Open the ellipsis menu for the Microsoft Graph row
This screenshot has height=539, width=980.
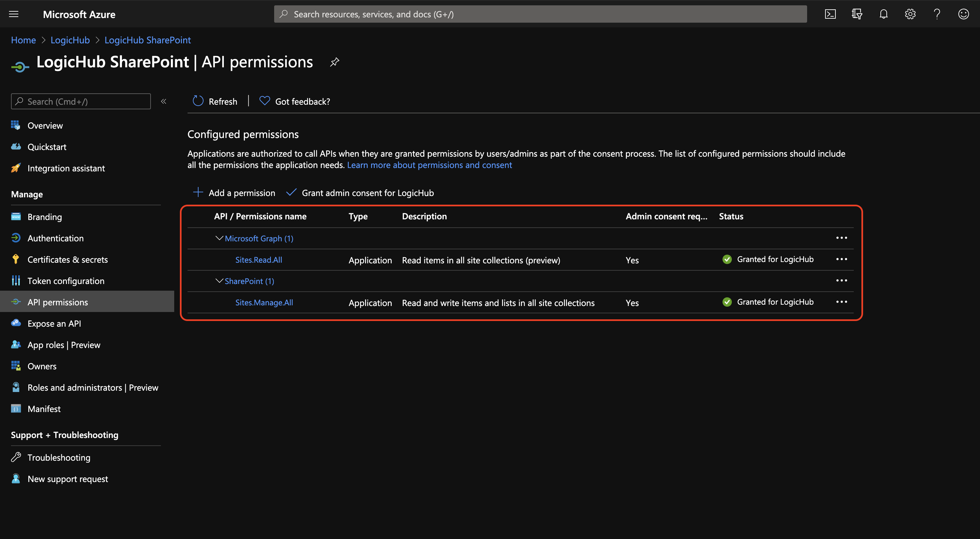tap(841, 238)
